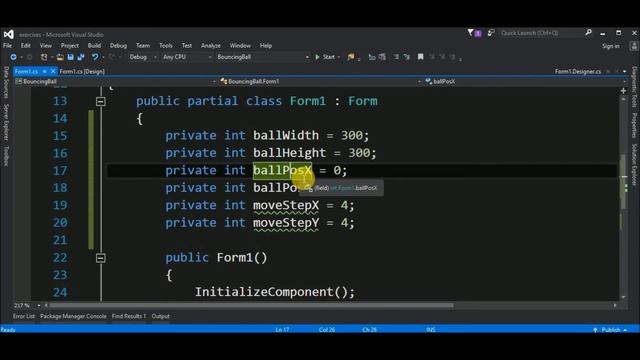Close the Form1.cs tab with X
The image size is (640, 360).
[x=53, y=71]
